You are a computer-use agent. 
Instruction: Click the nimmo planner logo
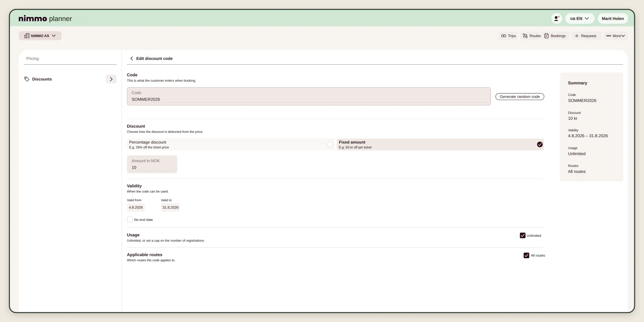(x=45, y=19)
